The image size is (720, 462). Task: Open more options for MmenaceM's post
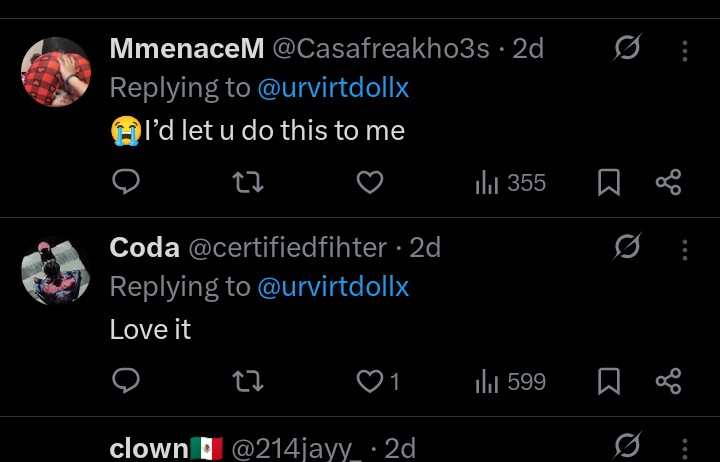point(685,49)
